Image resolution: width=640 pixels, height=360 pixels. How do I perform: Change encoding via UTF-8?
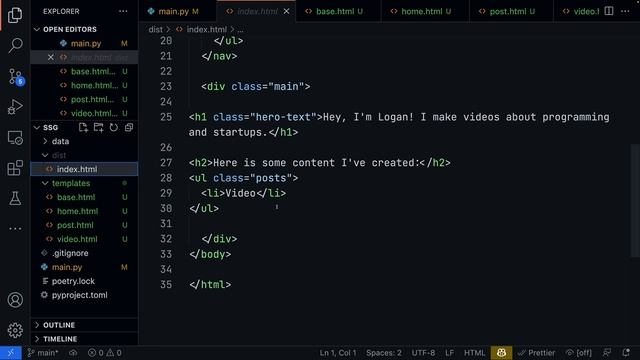(423, 353)
